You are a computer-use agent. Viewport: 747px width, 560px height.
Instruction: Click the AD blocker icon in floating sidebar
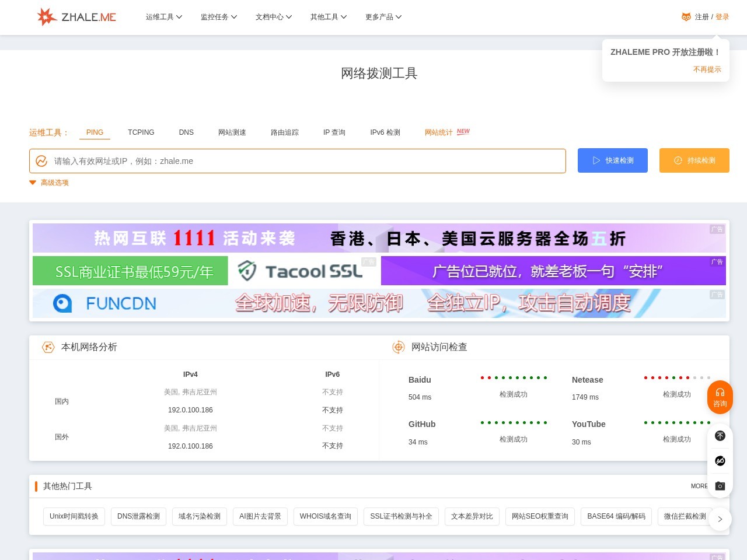click(720, 461)
